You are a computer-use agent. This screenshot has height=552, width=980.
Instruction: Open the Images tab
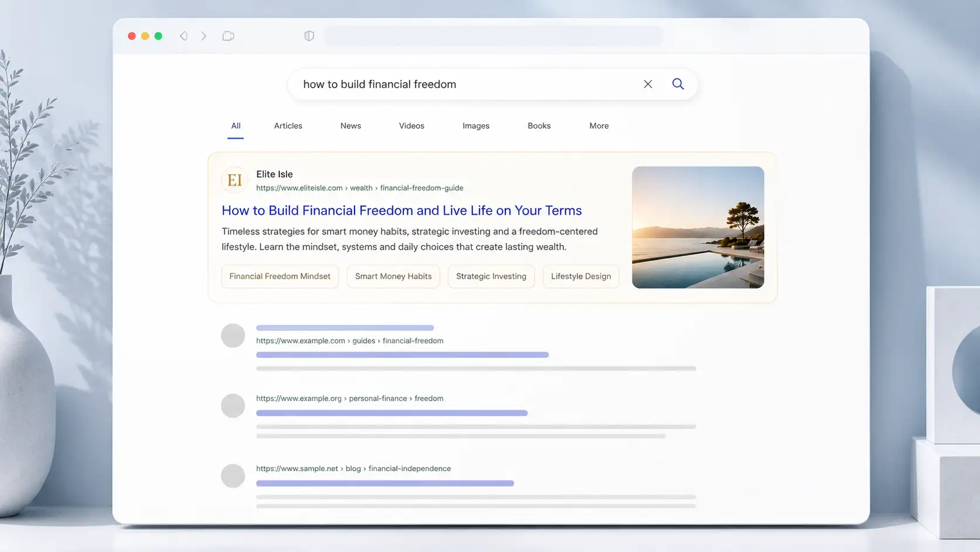[x=476, y=126]
